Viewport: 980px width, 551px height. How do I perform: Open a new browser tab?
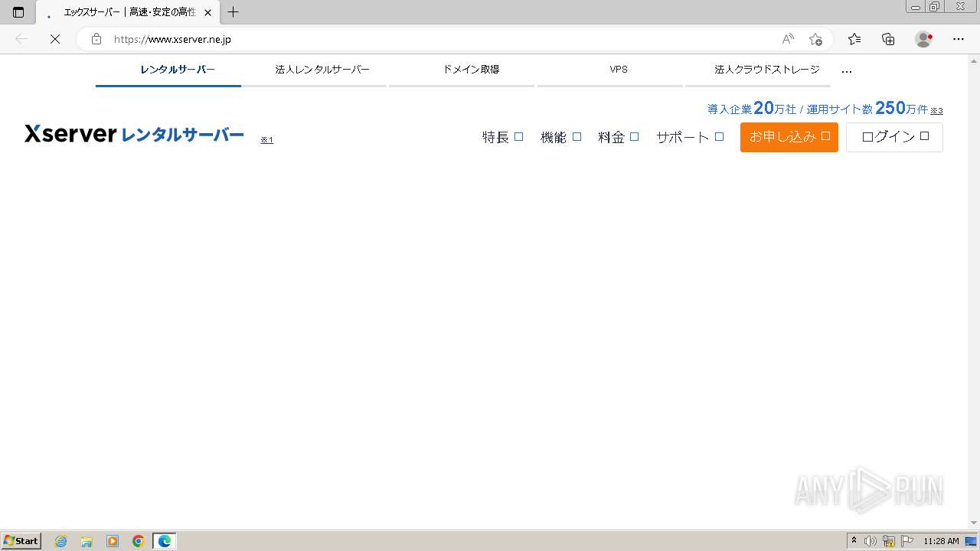point(234,12)
